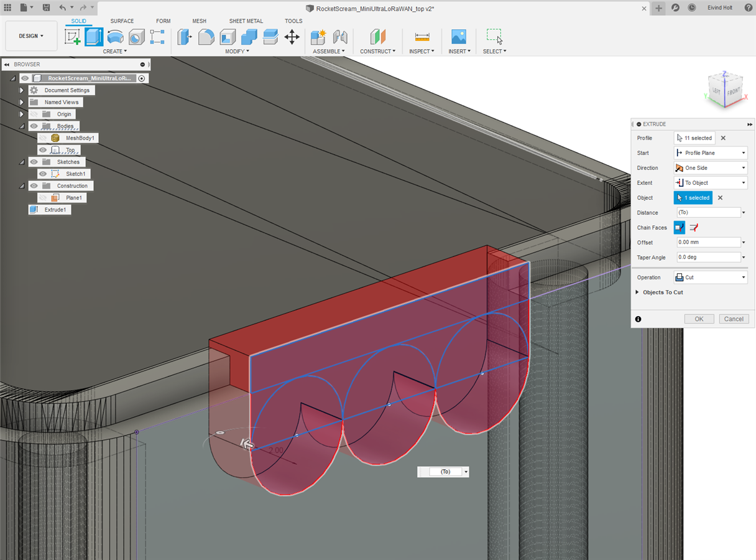The image size is (756, 560).
Task: Activate the Move/Copy arrows tool
Action: click(292, 37)
